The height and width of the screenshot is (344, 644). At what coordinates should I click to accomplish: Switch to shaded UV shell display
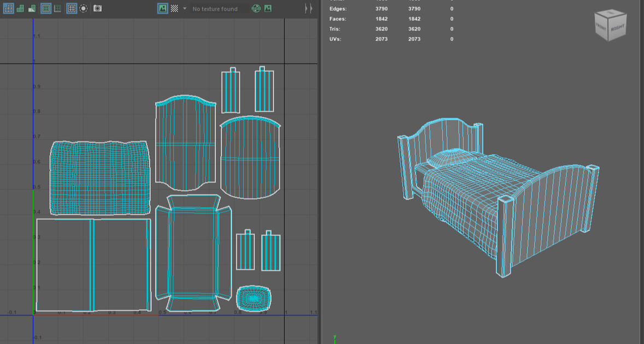(x=20, y=9)
